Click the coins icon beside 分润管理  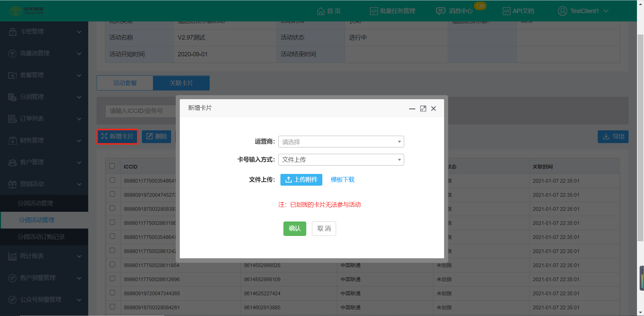pos(12,97)
